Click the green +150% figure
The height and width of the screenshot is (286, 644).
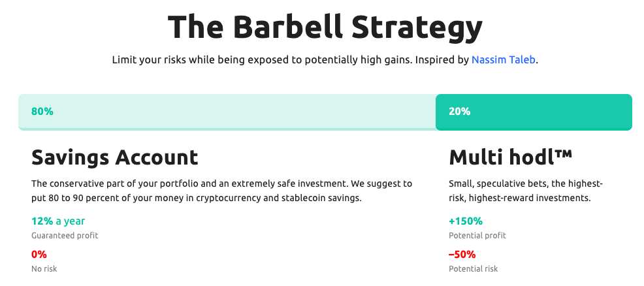(x=466, y=221)
